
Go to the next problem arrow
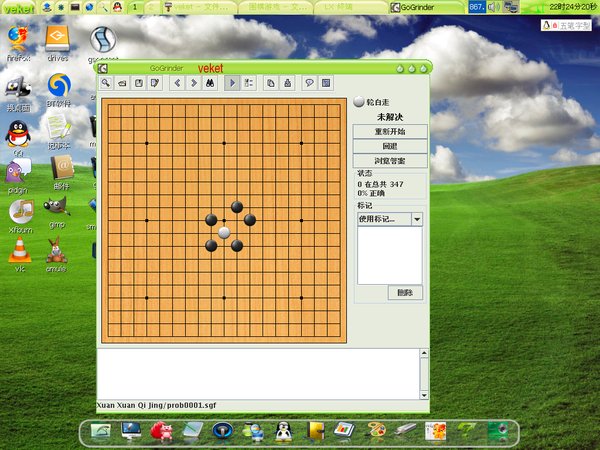(x=194, y=83)
